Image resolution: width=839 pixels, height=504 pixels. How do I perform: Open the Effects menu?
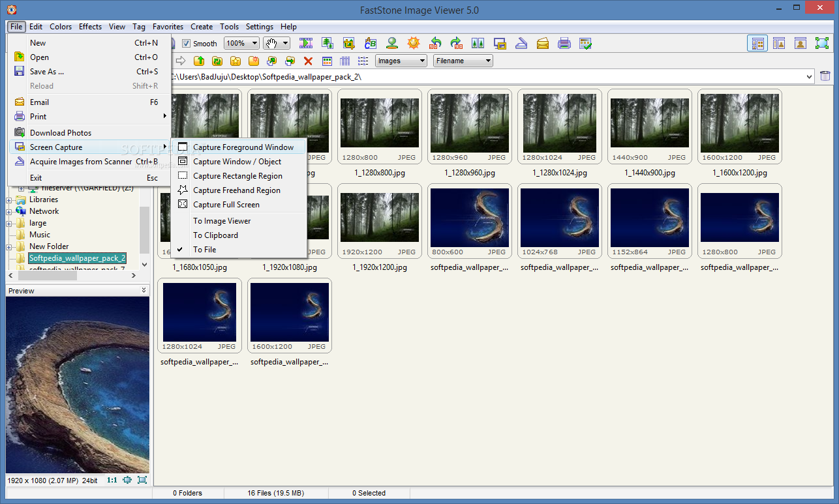click(90, 27)
